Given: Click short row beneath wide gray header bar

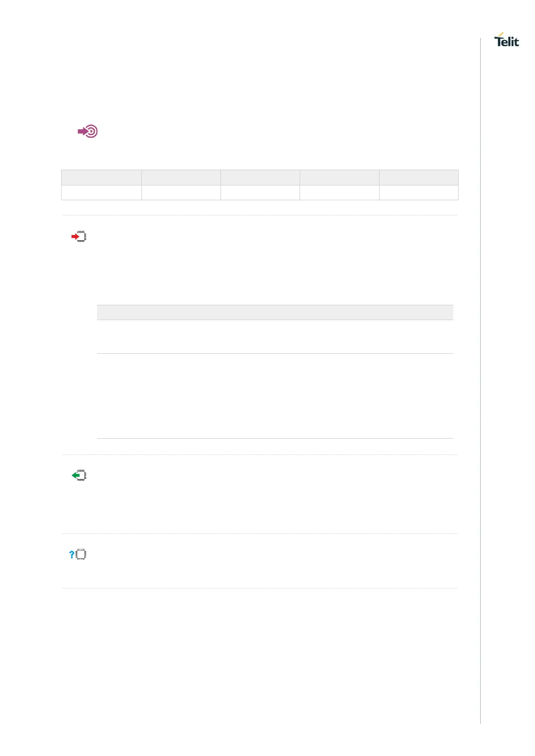Looking at the screenshot, I should click(275, 337).
